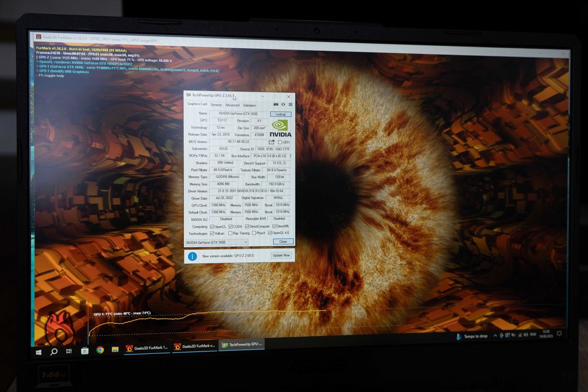This screenshot has width=588, height=392.
Task: Toggle the UEFI checkbox
Action: point(280,142)
